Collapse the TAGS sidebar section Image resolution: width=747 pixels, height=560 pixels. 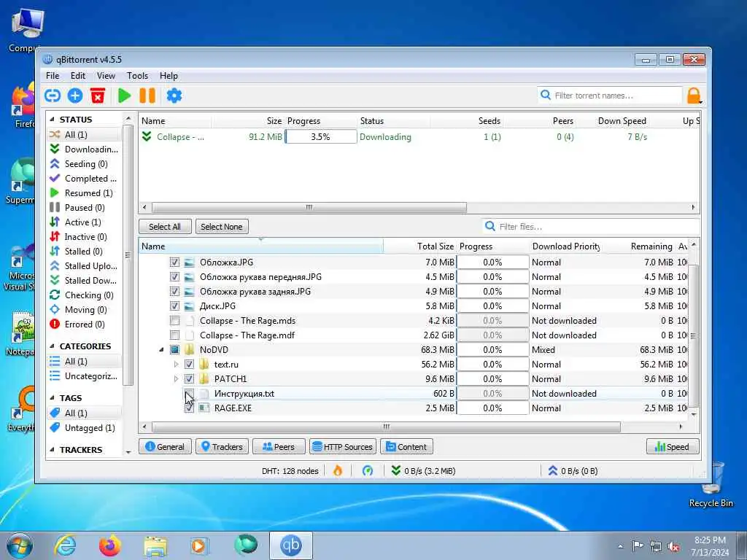point(52,397)
